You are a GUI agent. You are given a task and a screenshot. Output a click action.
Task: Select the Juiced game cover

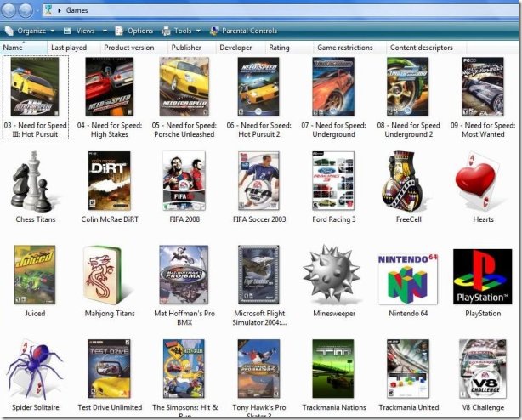[35, 275]
